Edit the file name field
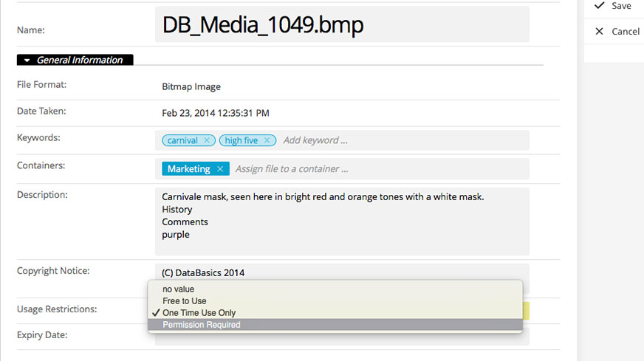 tap(342, 24)
